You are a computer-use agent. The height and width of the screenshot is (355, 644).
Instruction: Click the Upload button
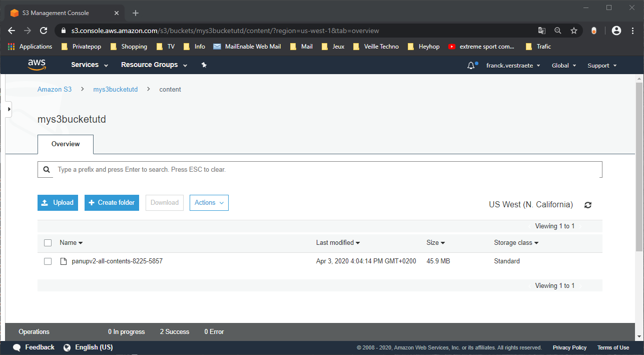tap(58, 203)
